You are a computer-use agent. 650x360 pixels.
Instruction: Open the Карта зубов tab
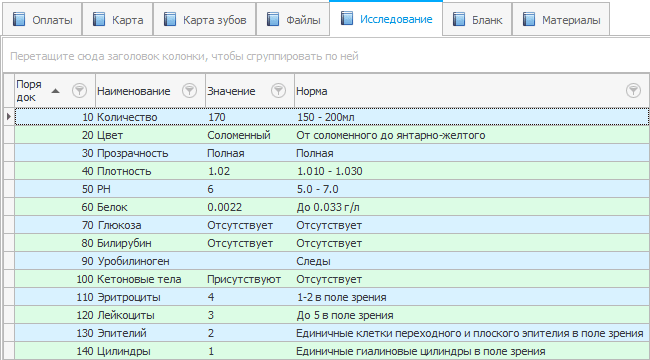pos(204,19)
